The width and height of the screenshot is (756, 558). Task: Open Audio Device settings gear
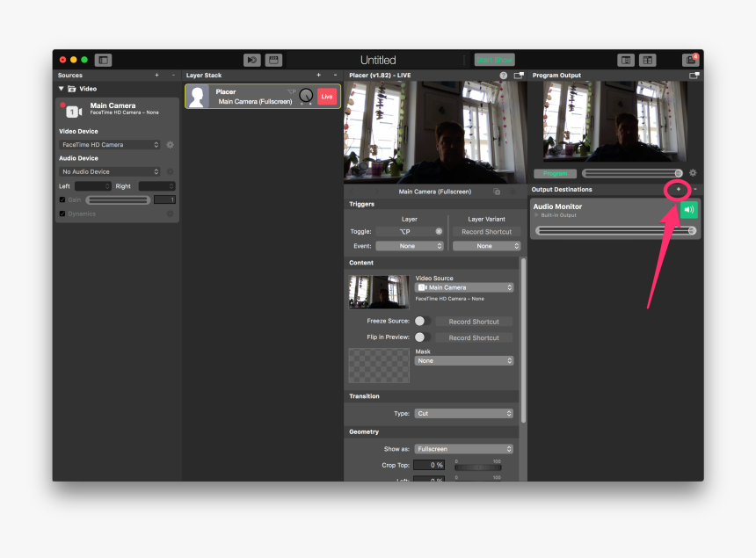tap(171, 171)
